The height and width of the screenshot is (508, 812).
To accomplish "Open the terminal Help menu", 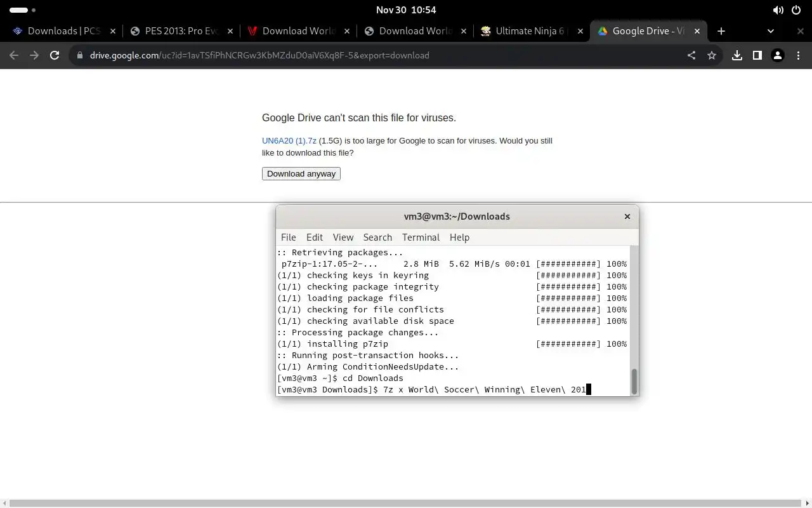I will pos(459,237).
